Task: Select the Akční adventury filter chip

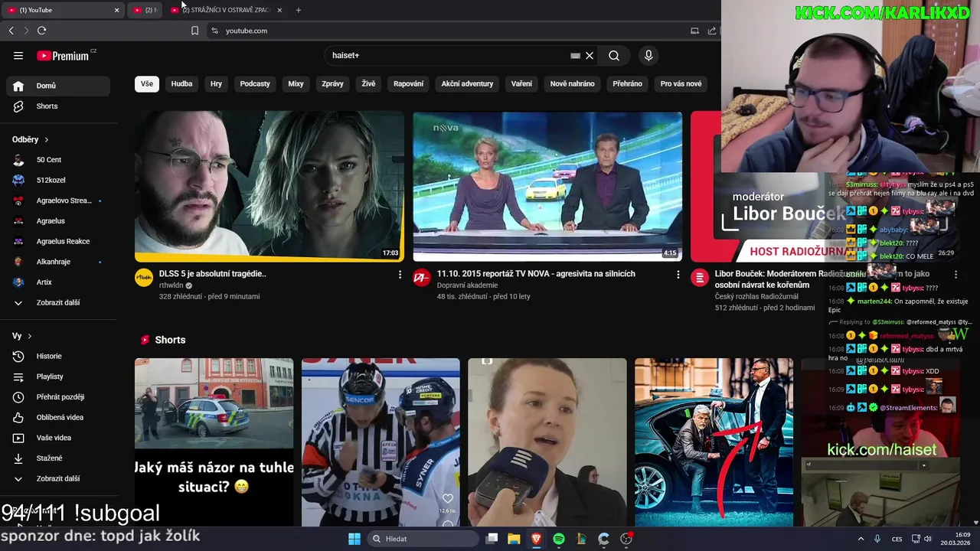Action: [x=467, y=84]
